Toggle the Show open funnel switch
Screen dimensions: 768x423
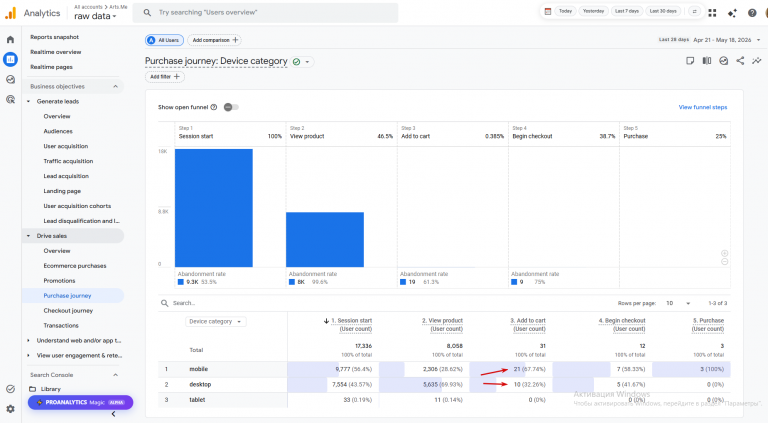231,107
